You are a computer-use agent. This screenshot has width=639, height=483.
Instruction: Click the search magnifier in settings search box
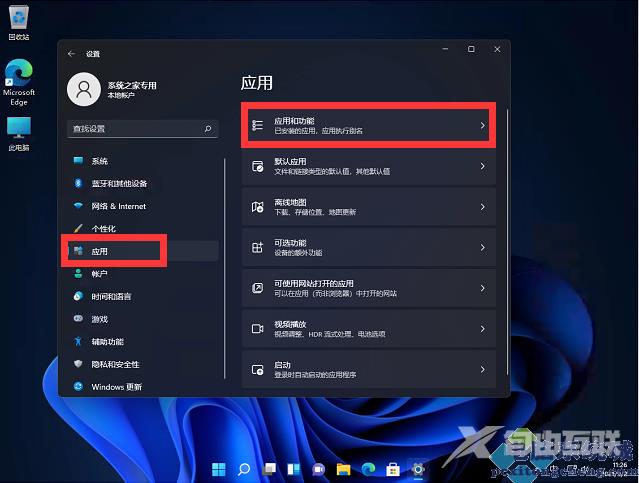point(208,129)
